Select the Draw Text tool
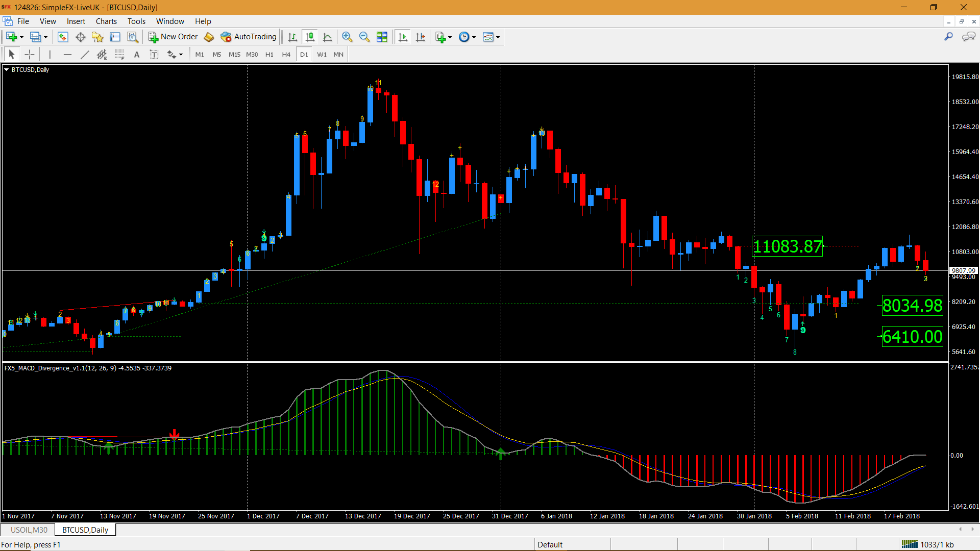 click(136, 55)
